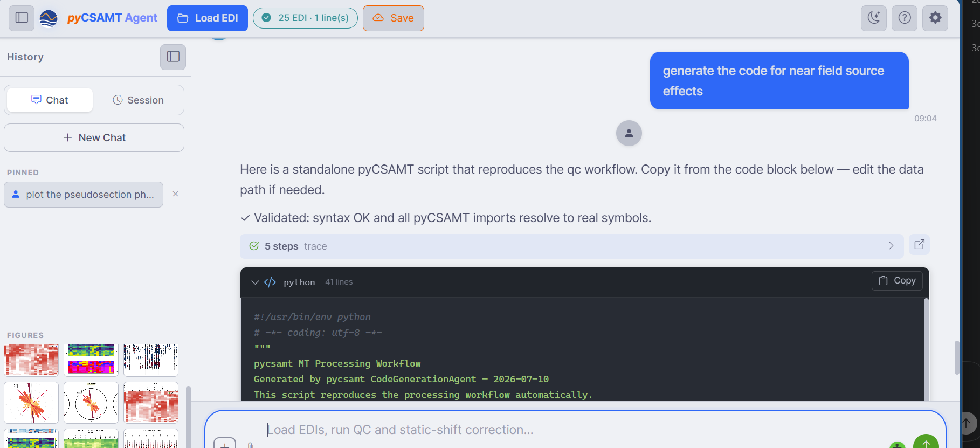The image size is (980, 448).
Task: Click the user message 'generate the code for near field source effects'
Action: point(779,81)
